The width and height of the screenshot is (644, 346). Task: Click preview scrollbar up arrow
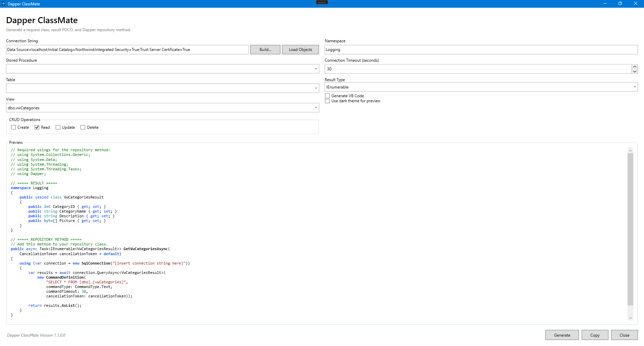630,151
